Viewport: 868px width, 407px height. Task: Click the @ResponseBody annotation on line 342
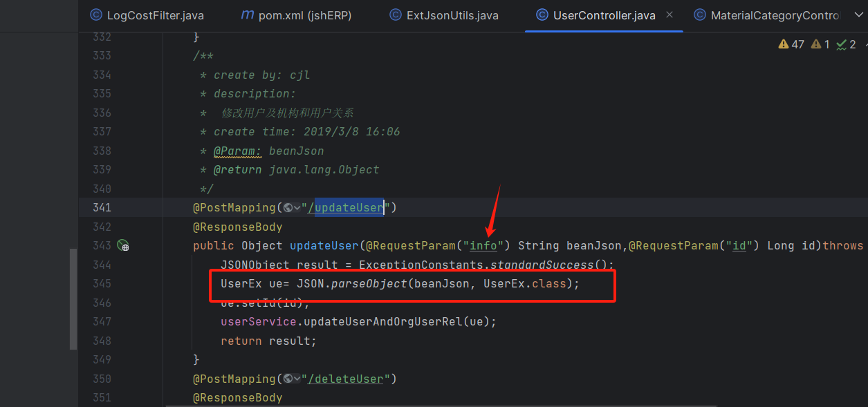tap(238, 227)
